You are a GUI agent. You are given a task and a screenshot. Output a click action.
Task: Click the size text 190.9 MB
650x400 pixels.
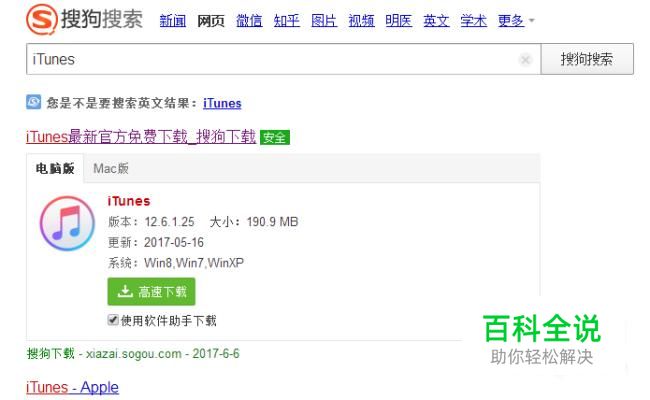pos(272,222)
